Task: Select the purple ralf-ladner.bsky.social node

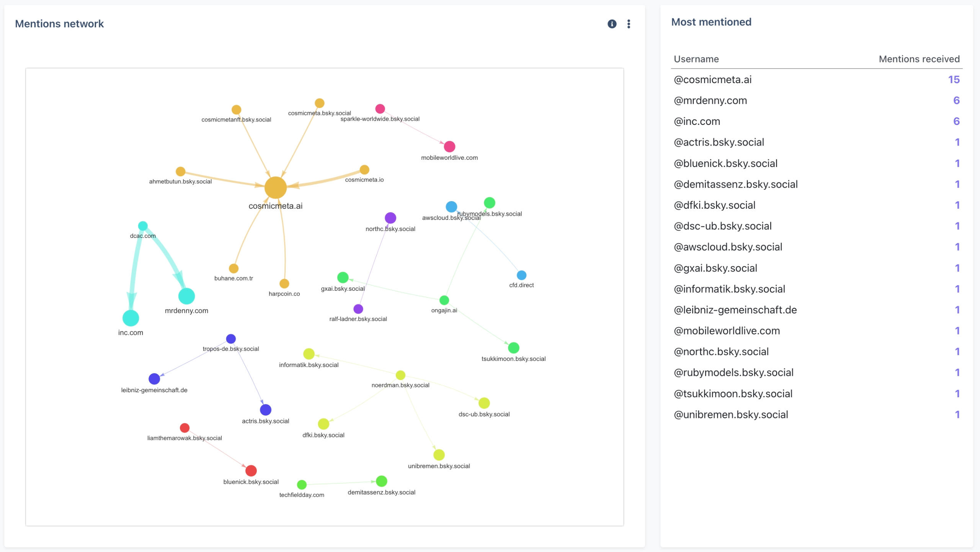Action: [x=358, y=309]
